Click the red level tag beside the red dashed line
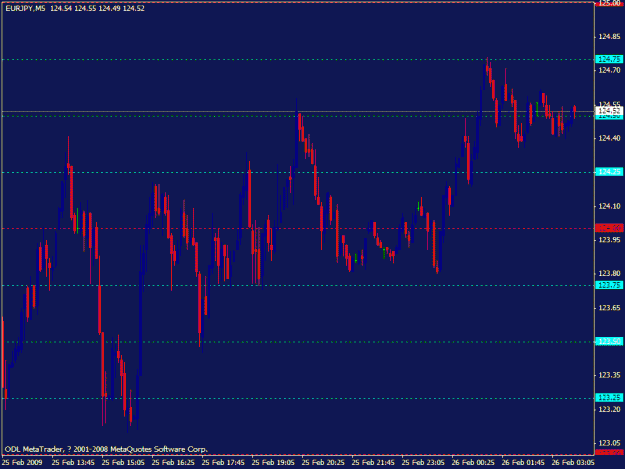The image size is (625, 469). pos(609,228)
